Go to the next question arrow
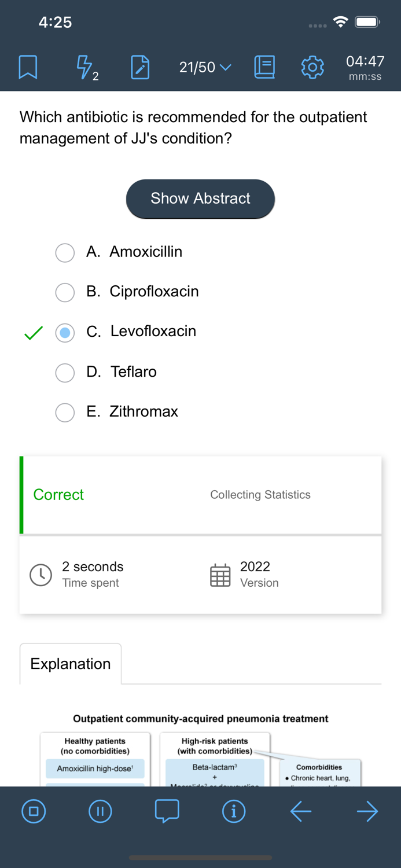The width and height of the screenshot is (401, 868). click(367, 811)
